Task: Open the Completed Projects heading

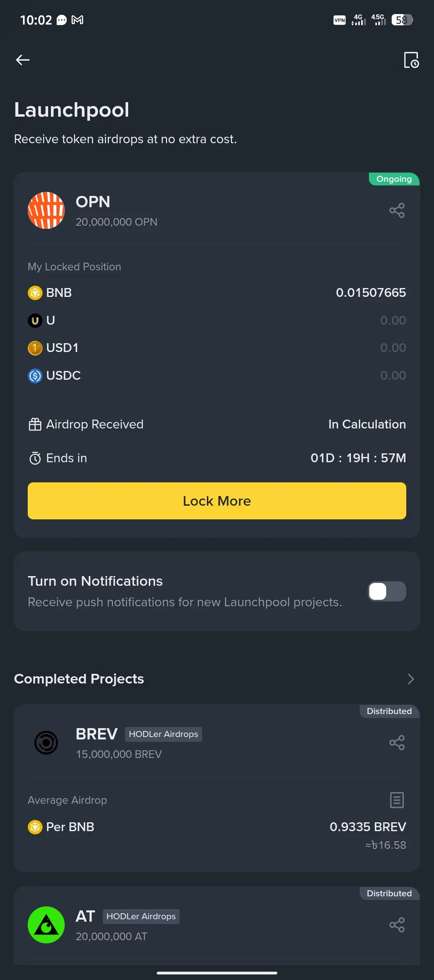Action: [79, 679]
